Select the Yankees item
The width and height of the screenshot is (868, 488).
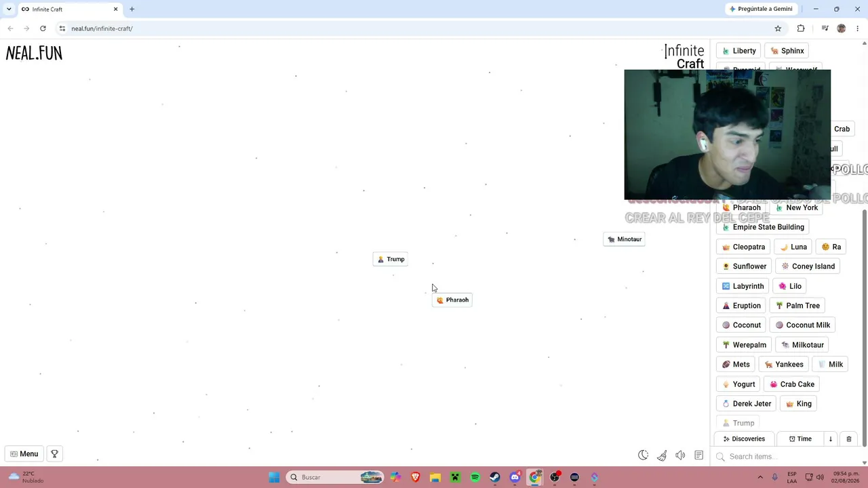pyautogui.click(x=783, y=365)
